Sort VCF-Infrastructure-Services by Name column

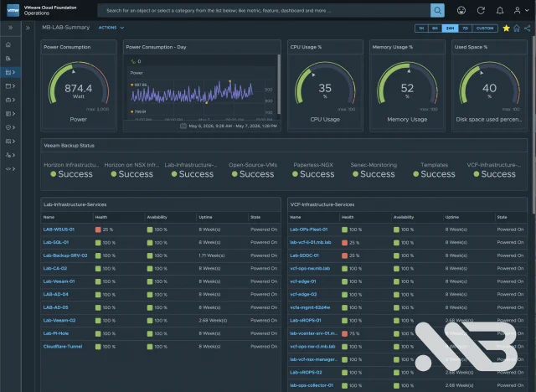(296, 217)
